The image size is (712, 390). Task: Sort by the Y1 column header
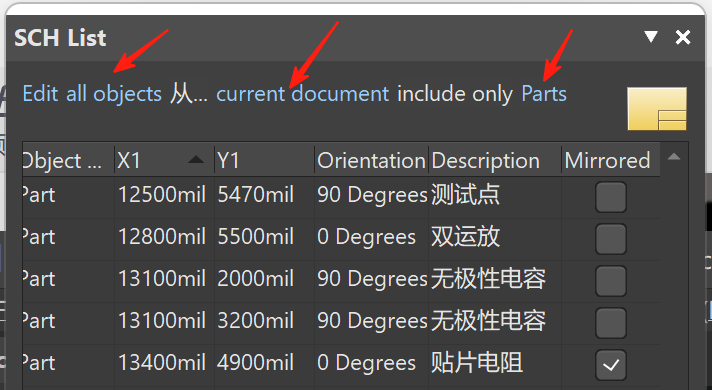[264, 161]
